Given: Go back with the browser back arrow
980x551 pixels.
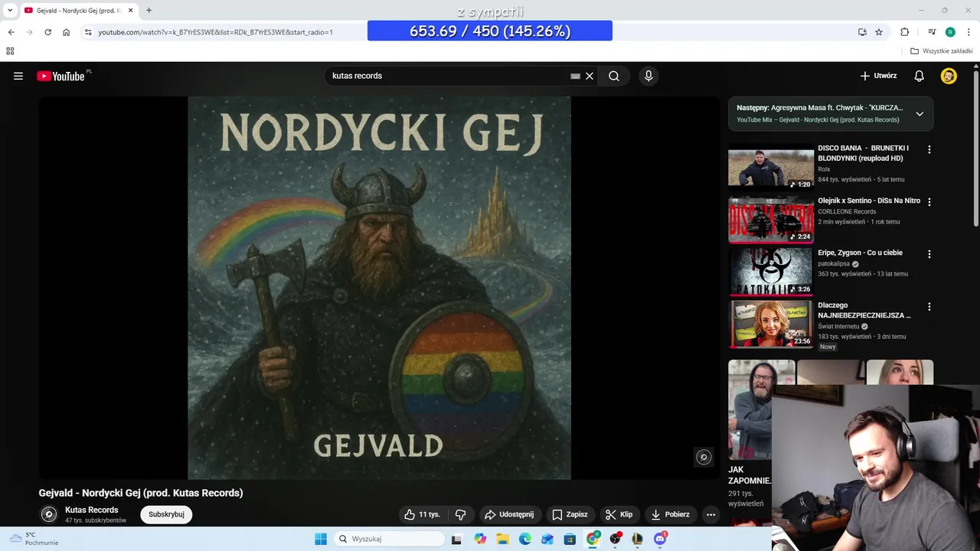Looking at the screenshot, I should (11, 32).
